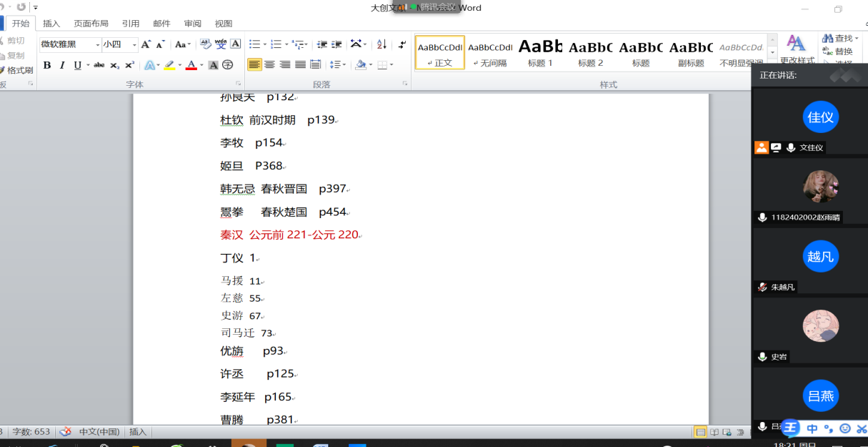Apply the 标题 1 style
This screenshot has height=447, width=868.
click(540, 52)
